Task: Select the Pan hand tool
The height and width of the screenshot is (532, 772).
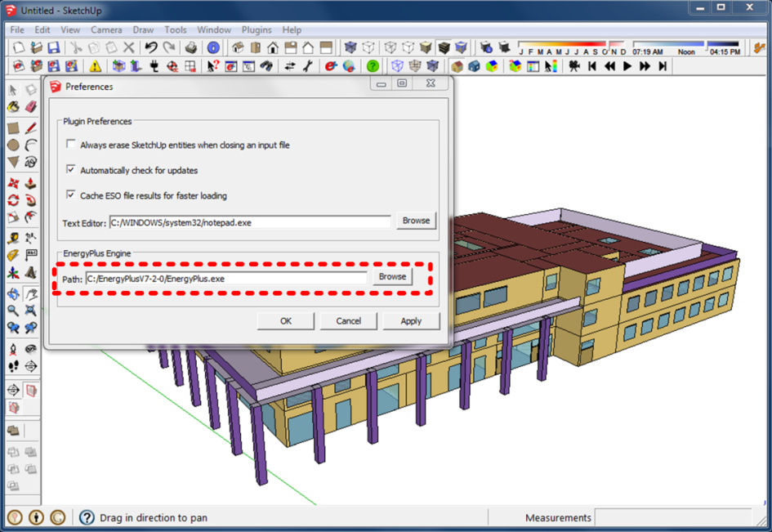Action: click(31, 294)
